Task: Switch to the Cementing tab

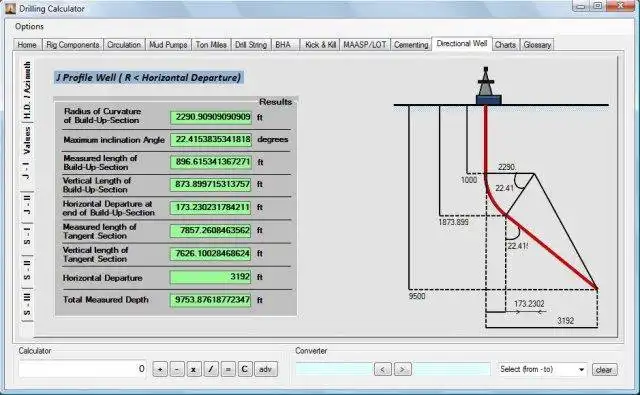Action: pyautogui.click(x=411, y=45)
